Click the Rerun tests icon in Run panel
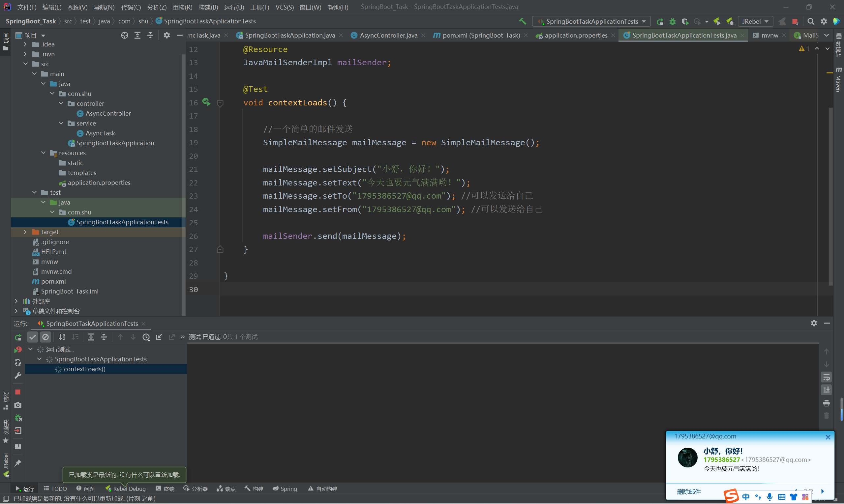844x504 pixels. (x=18, y=337)
